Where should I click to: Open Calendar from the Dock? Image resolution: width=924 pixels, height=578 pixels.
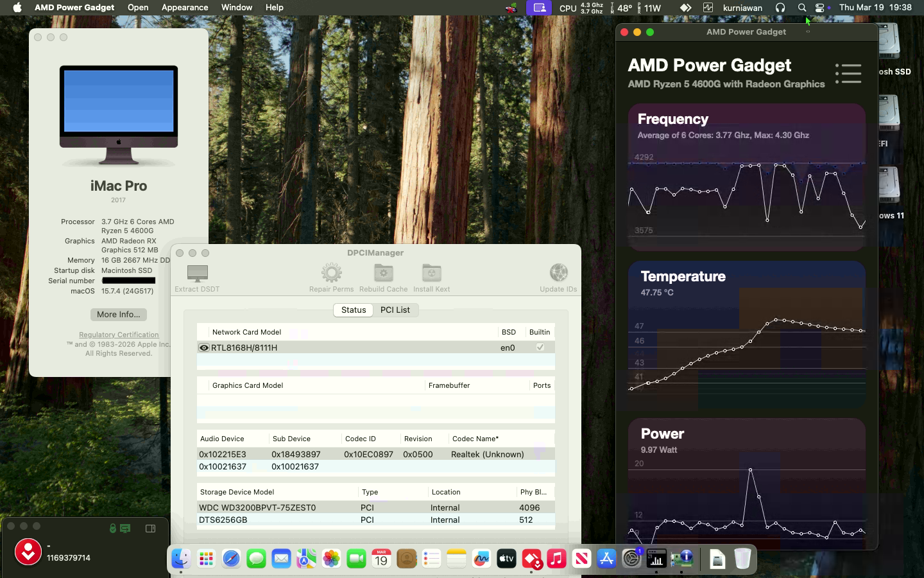point(381,559)
